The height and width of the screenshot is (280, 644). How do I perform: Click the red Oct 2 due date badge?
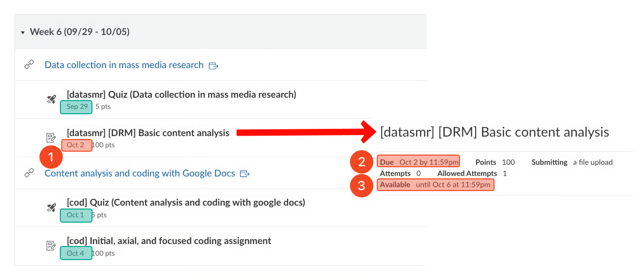tap(76, 145)
